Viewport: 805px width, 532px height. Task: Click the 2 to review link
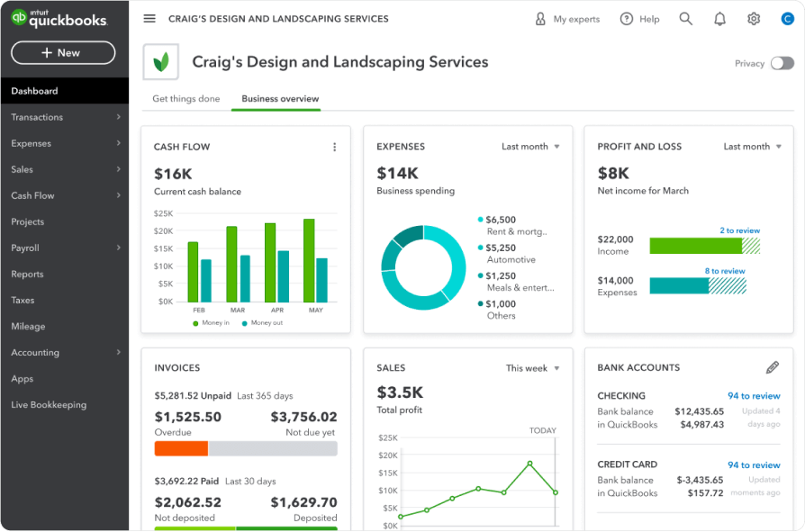(739, 230)
